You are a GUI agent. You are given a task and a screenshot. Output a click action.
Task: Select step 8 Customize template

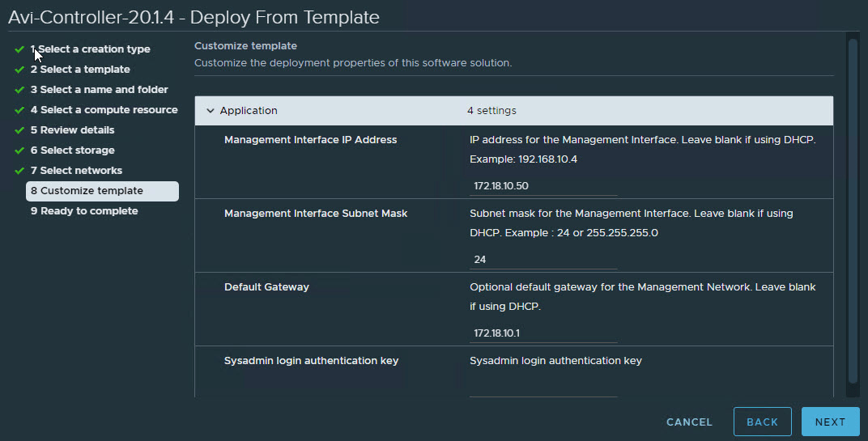pos(87,191)
